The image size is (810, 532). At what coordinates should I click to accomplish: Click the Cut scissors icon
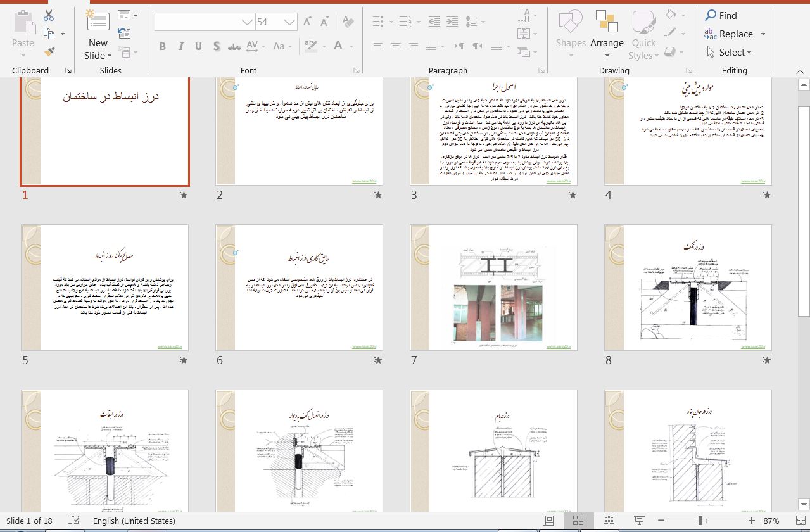click(x=49, y=16)
